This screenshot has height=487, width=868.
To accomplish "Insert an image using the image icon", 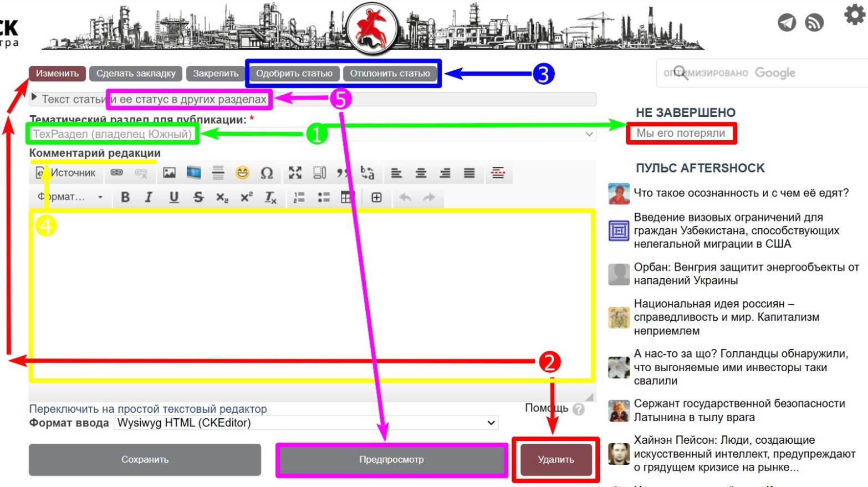I will 169,173.
